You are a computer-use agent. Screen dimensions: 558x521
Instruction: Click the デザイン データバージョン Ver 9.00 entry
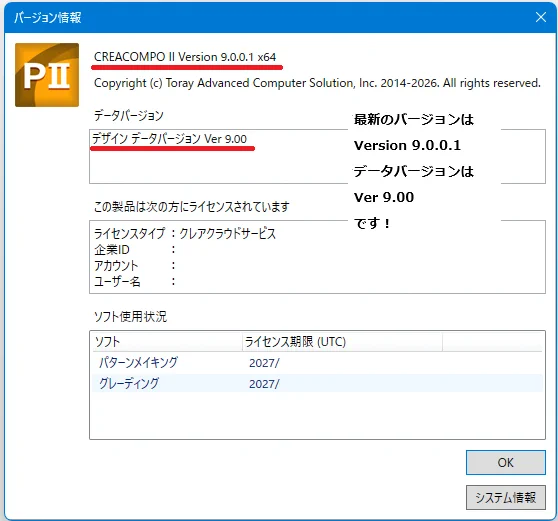[x=169, y=138]
